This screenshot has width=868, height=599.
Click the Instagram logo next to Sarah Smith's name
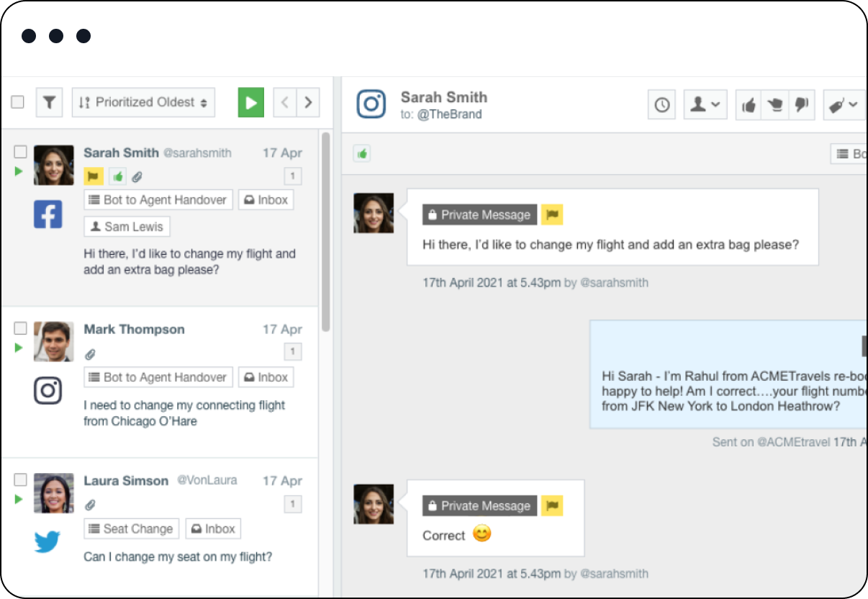point(370,104)
